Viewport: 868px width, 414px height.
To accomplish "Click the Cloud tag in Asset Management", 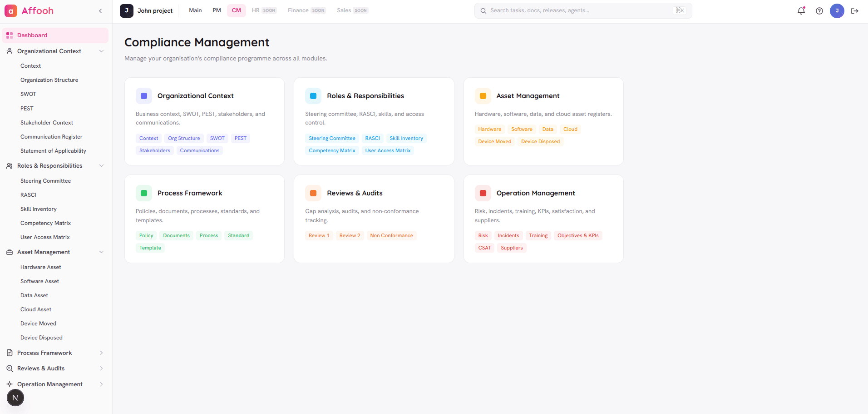I will coord(570,130).
